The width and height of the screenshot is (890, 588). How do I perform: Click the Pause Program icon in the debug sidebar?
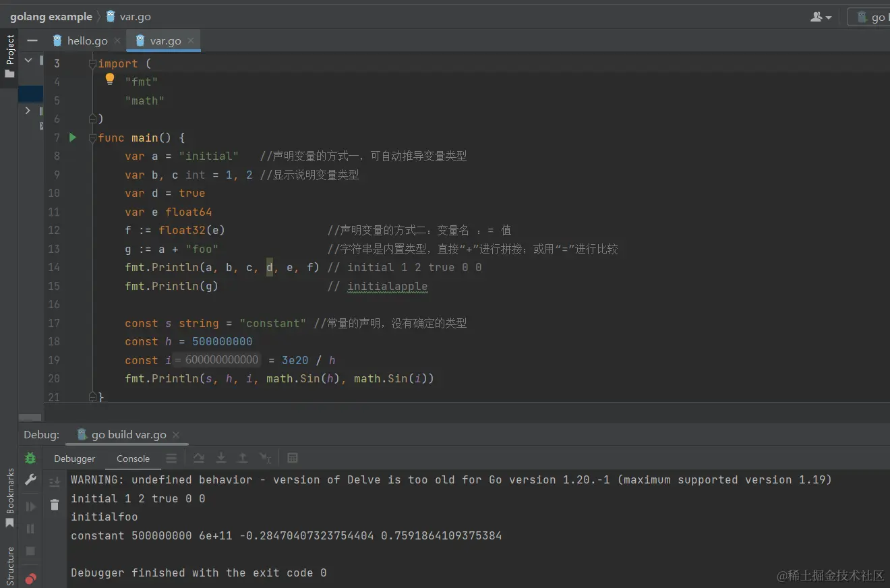[x=30, y=529]
